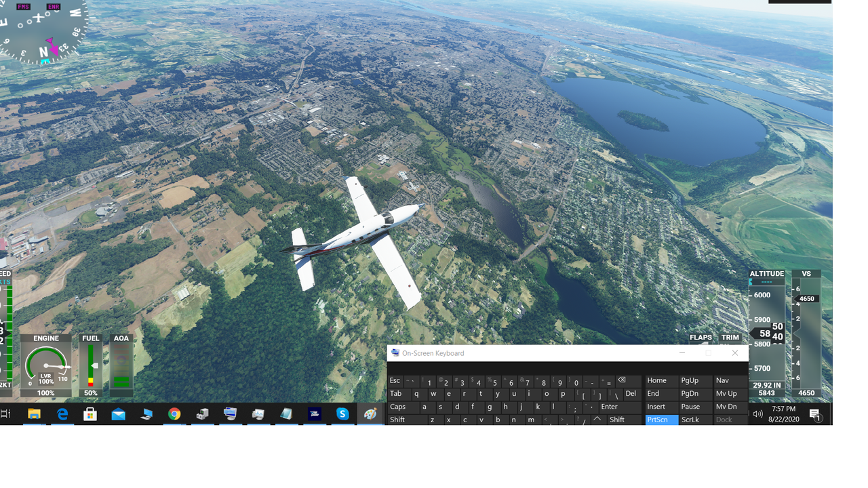Minimize the On-Screen Keyboard window
868x488 pixels.
tap(682, 353)
